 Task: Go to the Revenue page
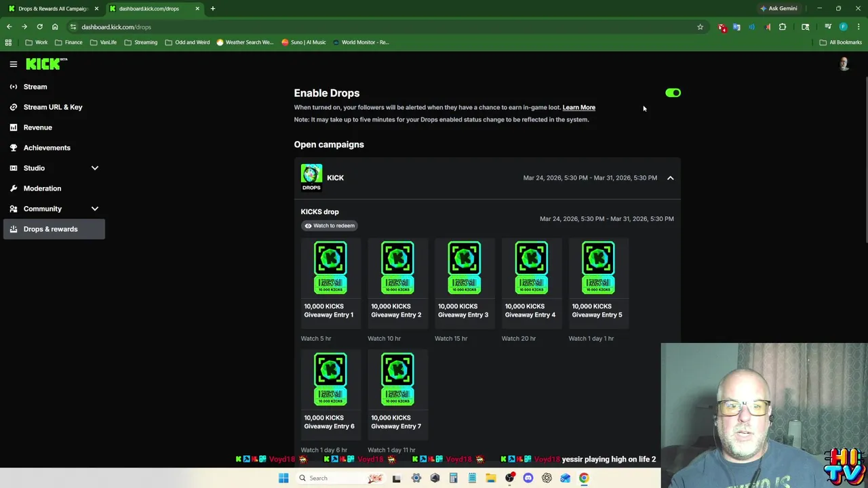point(54,127)
